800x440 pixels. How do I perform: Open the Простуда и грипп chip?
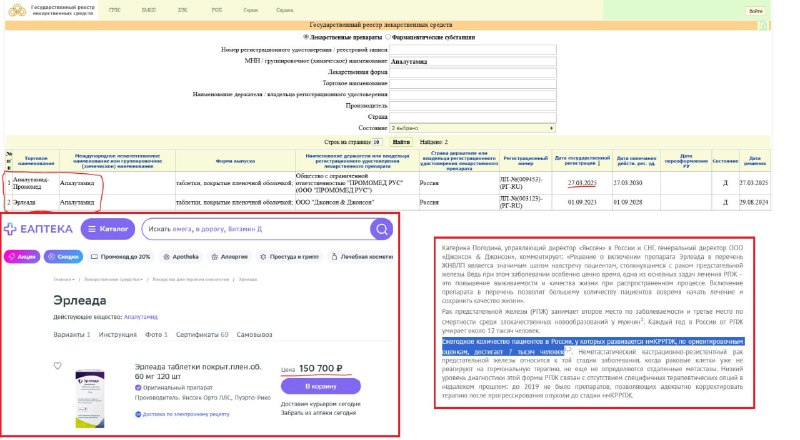coord(289,257)
